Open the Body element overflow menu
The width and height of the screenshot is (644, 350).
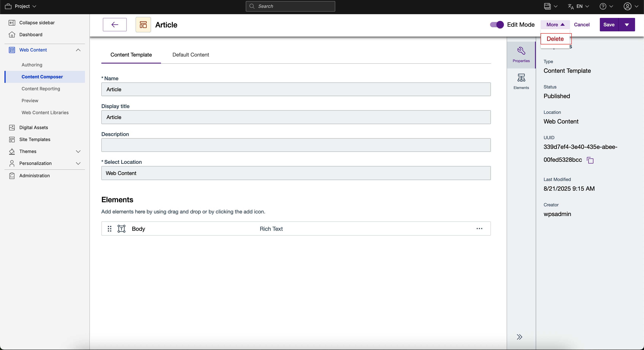pyautogui.click(x=479, y=229)
